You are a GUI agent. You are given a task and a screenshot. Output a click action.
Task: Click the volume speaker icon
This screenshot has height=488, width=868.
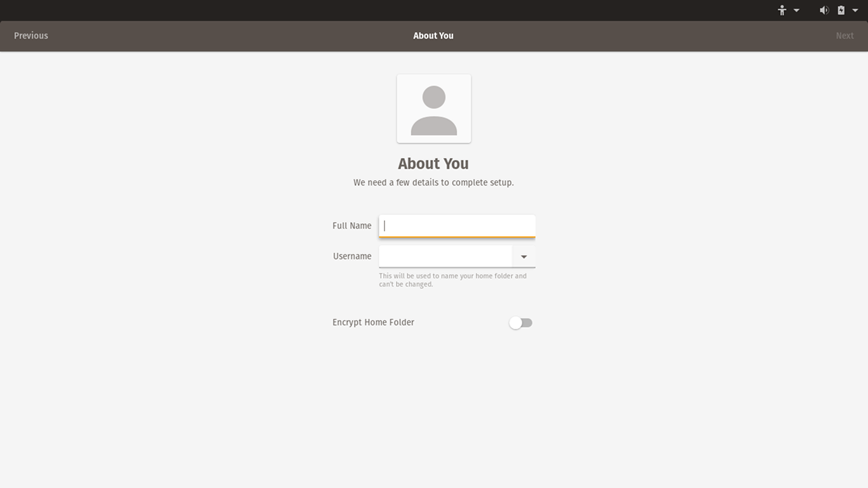click(824, 10)
